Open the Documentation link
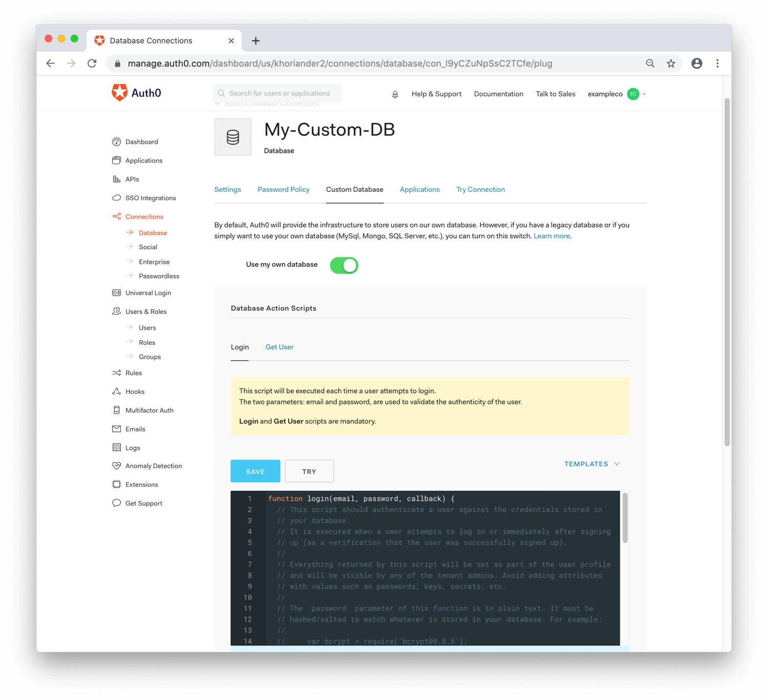The width and height of the screenshot is (768, 700). pos(499,94)
